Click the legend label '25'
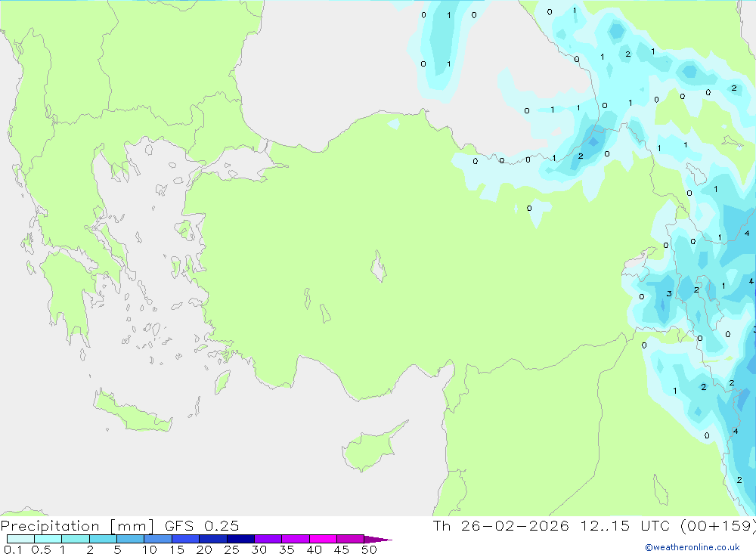Image resolution: width=756 pixels, height=554 pixels. click(231, 549)
